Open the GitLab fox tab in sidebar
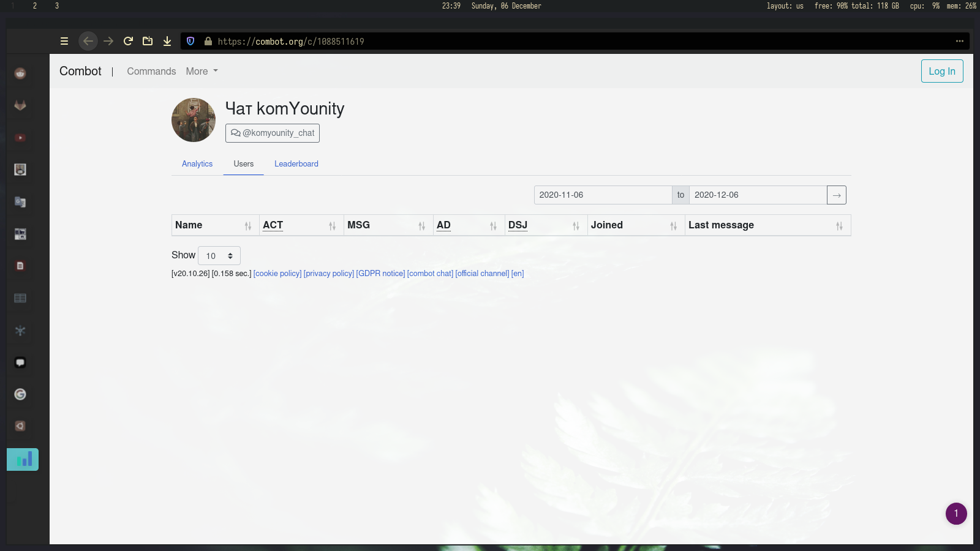This screenshot has width=980, height=551. [20, 105]
